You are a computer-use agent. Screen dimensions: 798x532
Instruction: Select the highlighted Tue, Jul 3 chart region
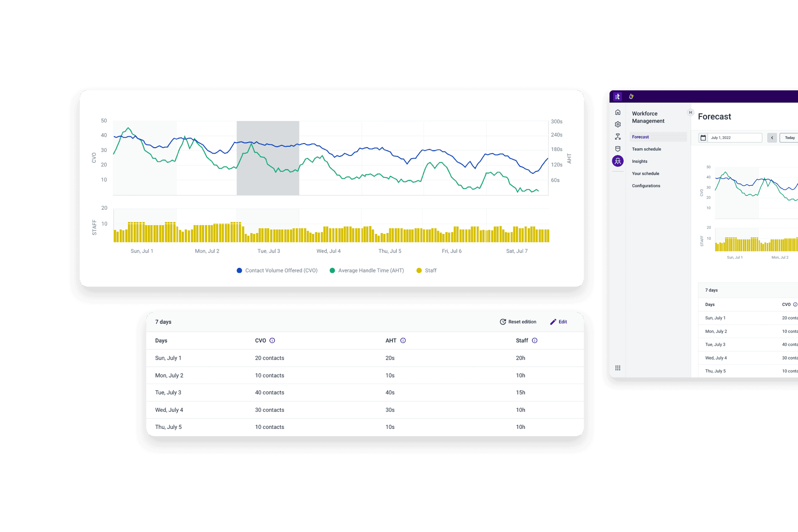[x=268, y=157]
